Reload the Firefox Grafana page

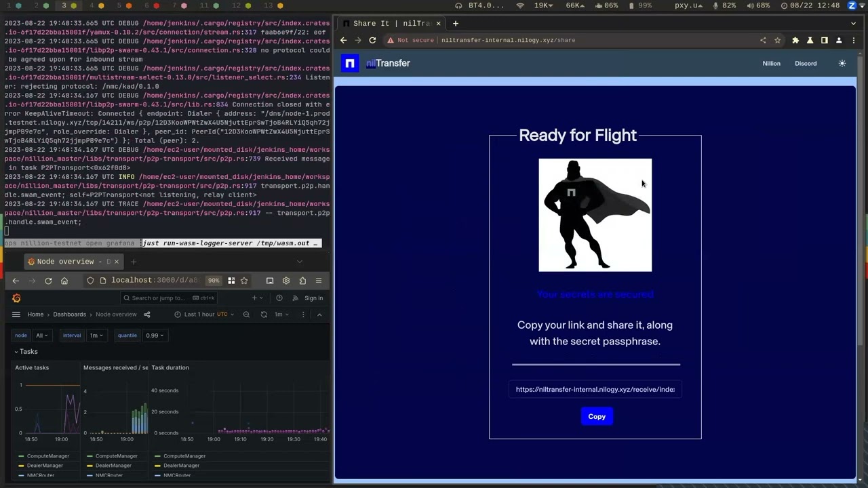48,281
